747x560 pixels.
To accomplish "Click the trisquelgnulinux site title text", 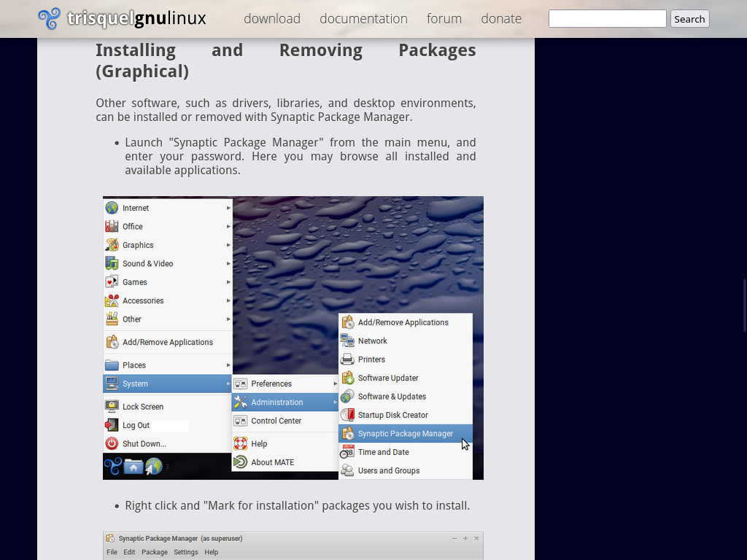I will [x=136, y=18].
